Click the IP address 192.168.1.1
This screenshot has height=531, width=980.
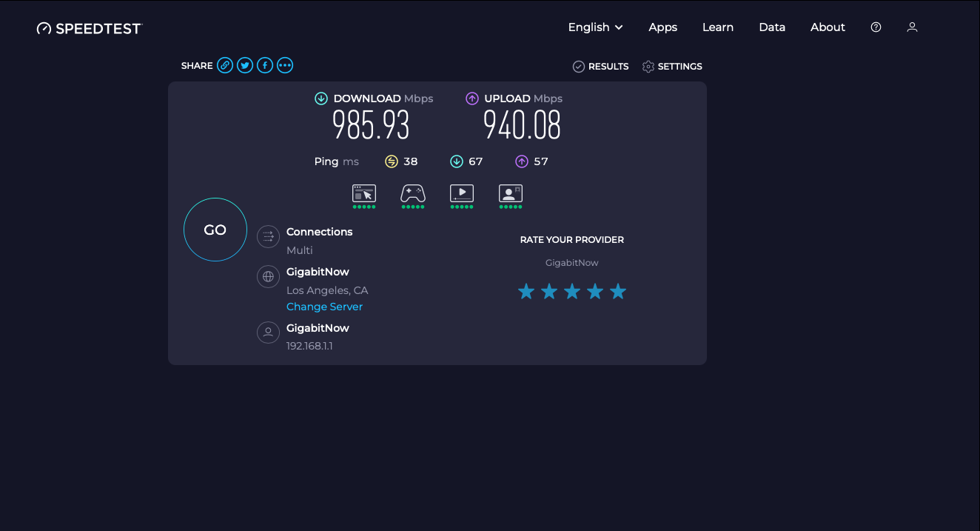pos(309,346)
